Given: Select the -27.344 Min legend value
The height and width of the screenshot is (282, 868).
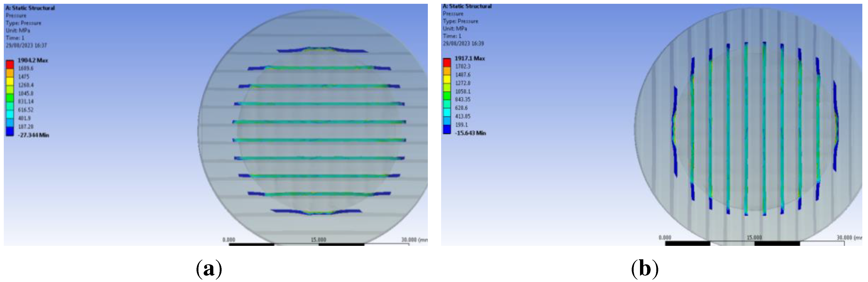Looking at the screenshot, I should pyautogui.click(x=33, y=135).
